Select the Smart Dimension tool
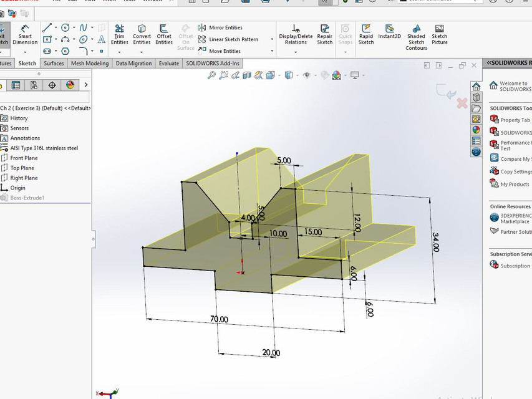The width and height of the screenshot is (532, 399). click(25, 35)
